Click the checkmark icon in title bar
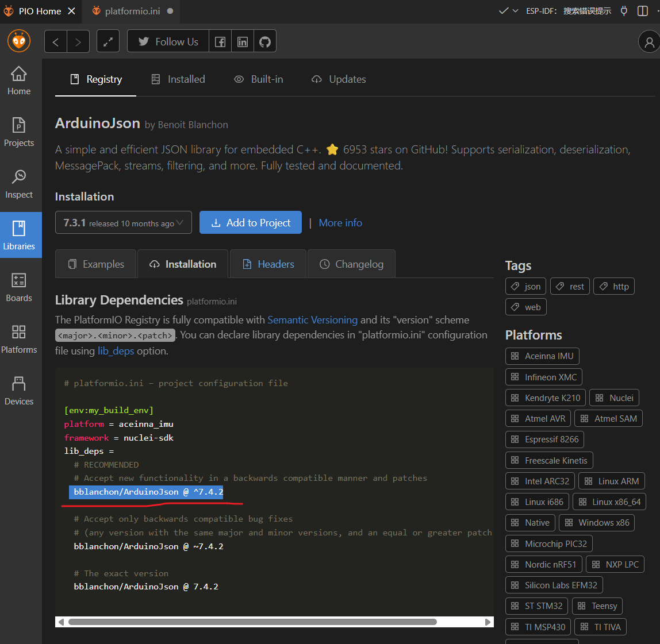The height and width of the screenshot is (644, 660). [x=504, y=11]
